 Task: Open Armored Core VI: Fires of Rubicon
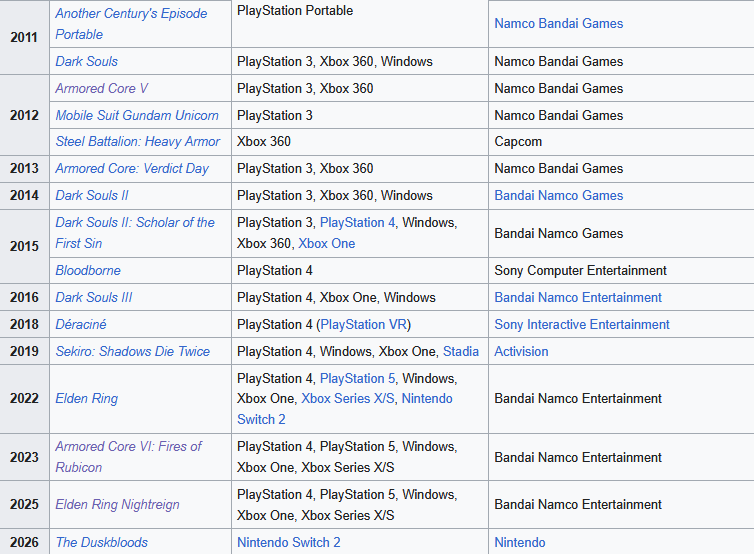pos(128,446)
